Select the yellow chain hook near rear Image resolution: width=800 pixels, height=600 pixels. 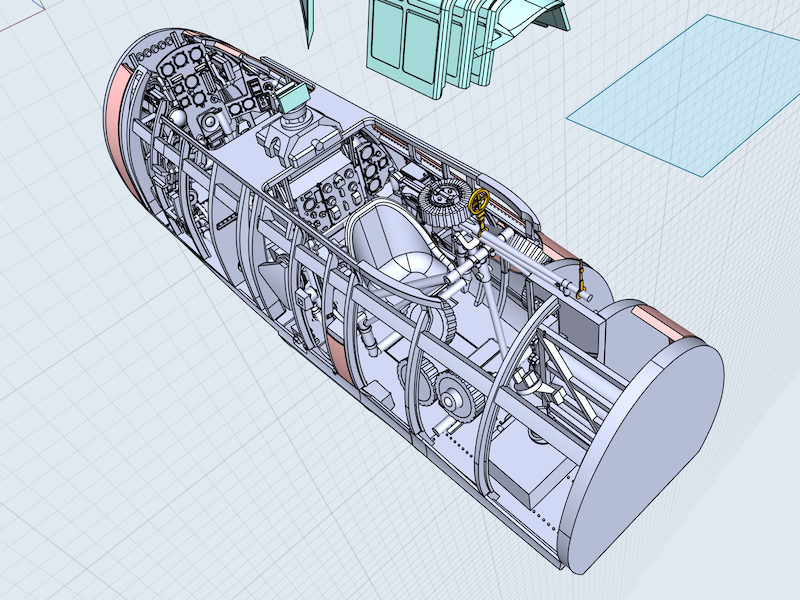tap(580, 279)
